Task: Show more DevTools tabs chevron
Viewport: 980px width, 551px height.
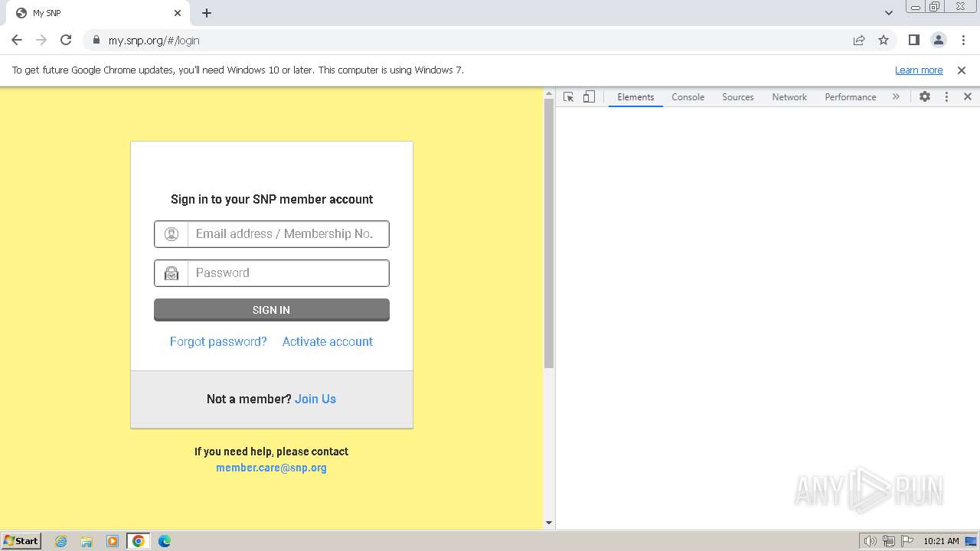Action: [896, 97]
